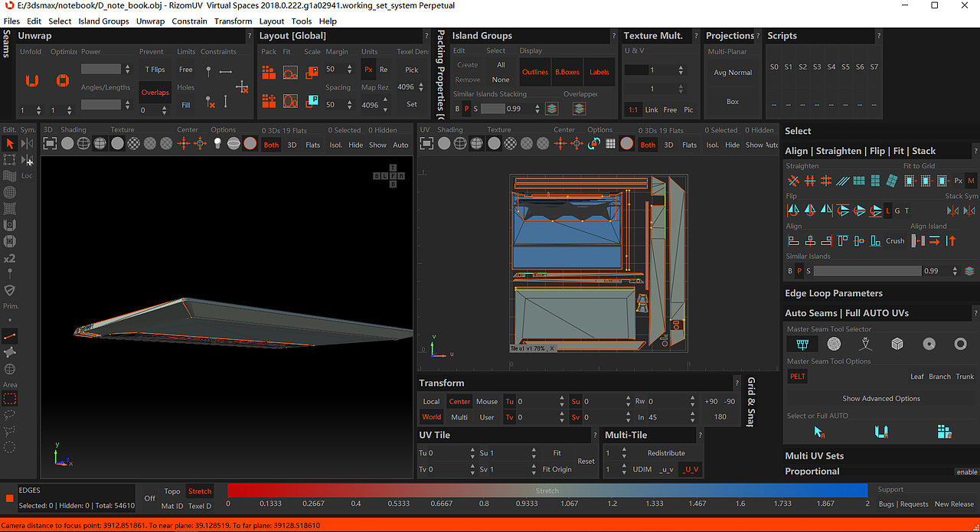
Task: Toggle T Flips prevention
Action: tap(155, 69)
